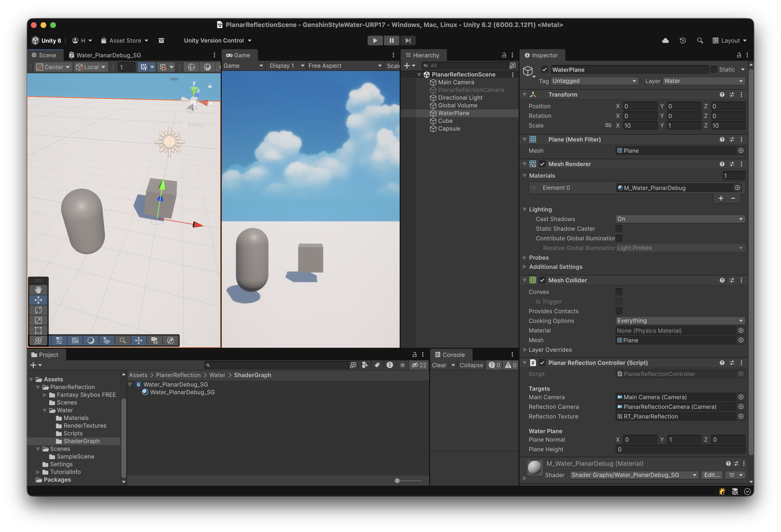781x532 pixels.
Task: Click the Edit... shader button
Action: coord(712,475)
